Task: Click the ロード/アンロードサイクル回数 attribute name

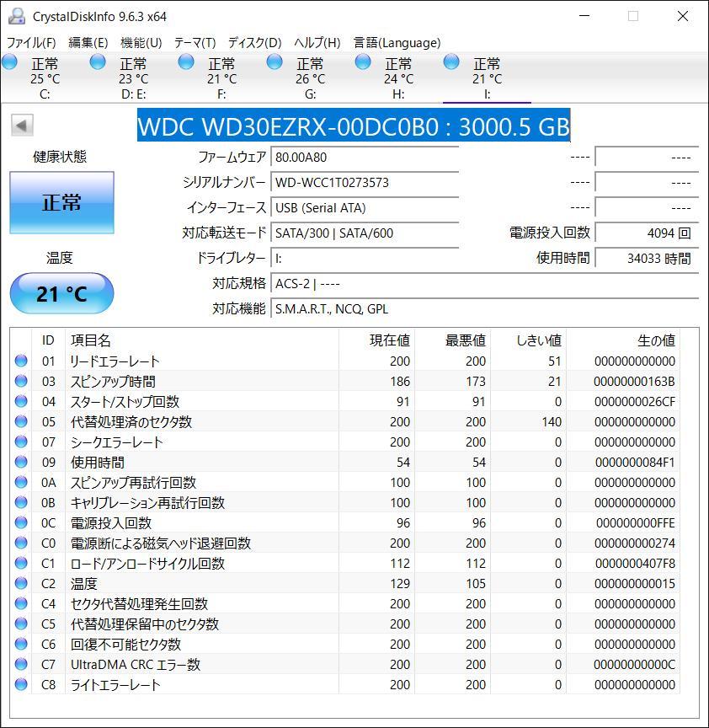Action: click(147, 564)
